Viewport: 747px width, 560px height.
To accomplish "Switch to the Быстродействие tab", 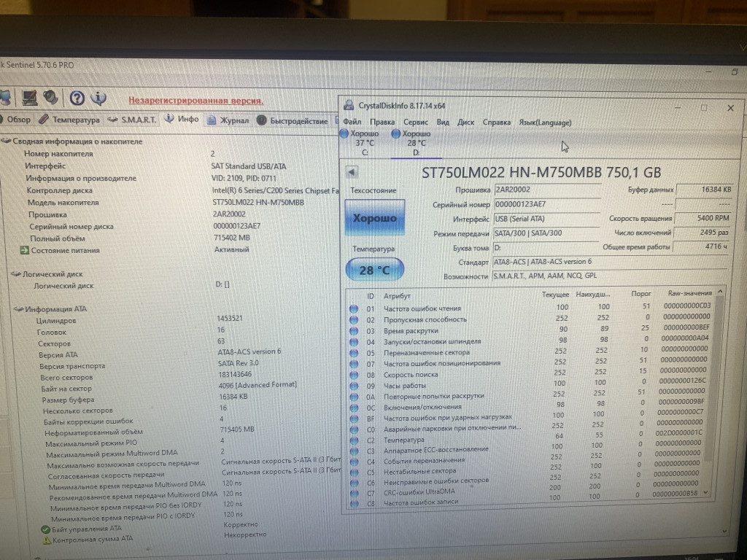I will pyautogui.click(x=293, y=120).
